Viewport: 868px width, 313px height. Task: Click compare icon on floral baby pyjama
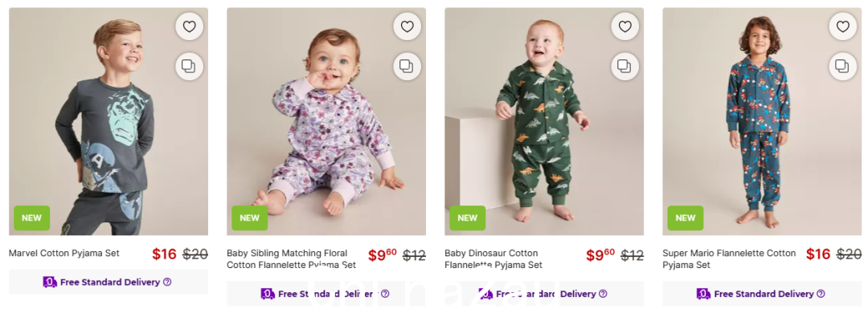[407, 67]
